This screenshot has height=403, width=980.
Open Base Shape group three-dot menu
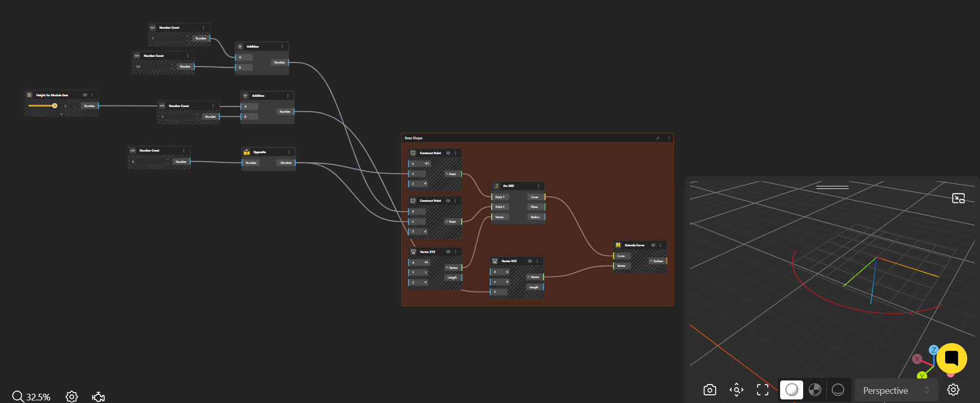(x=669, y=138)
